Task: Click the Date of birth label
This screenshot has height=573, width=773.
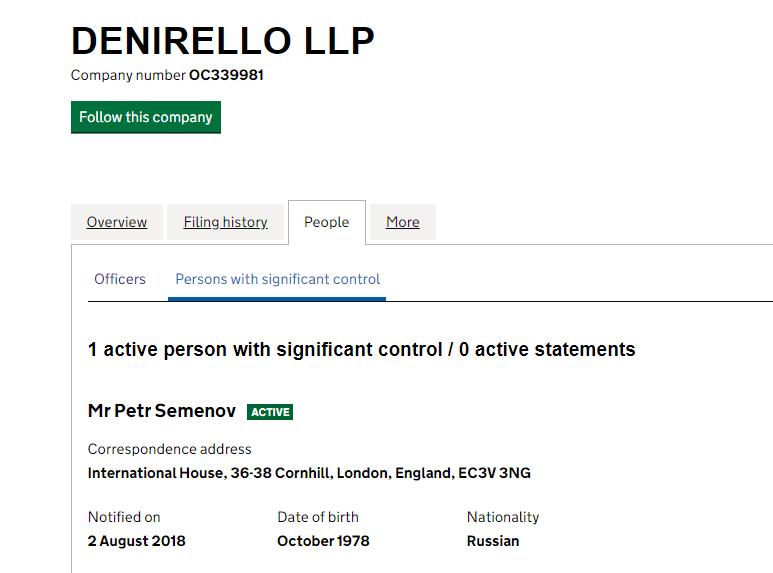Action: pyautogui.click(x=318, y=517)
